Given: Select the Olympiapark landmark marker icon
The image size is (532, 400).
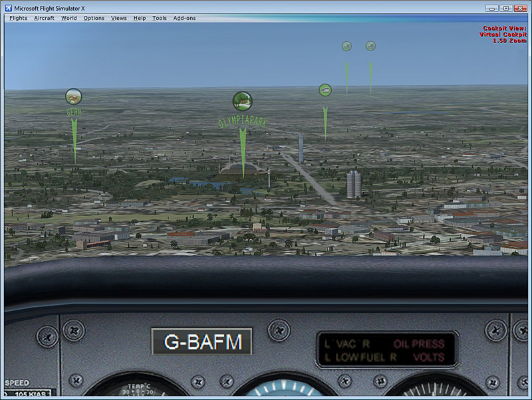Looking at the screenshot, I should point(242,101).
